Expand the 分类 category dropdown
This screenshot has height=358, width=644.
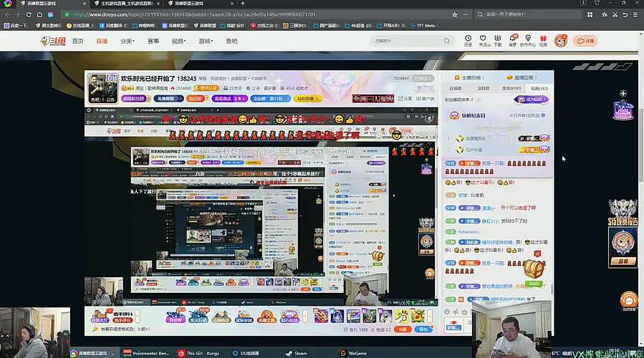(x=127, y=42)
